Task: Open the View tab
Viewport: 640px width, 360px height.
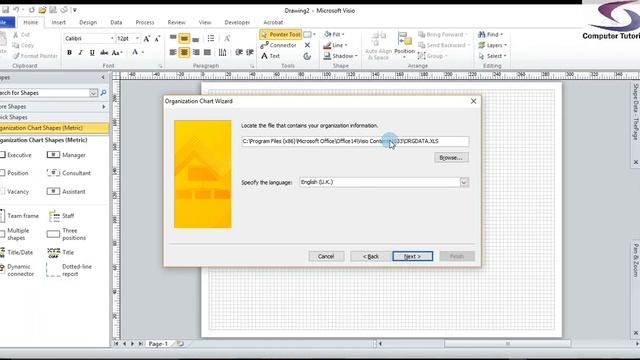Action: click(205, 22)
